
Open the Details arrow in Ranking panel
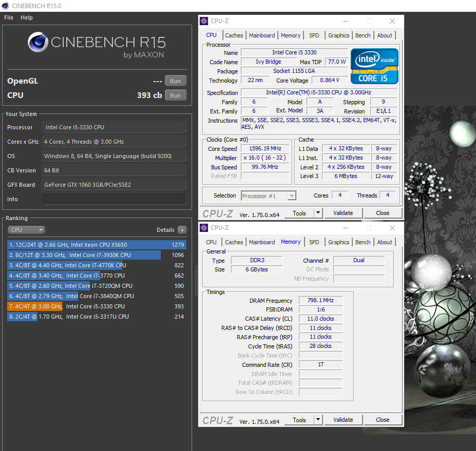tap(182, 230)
